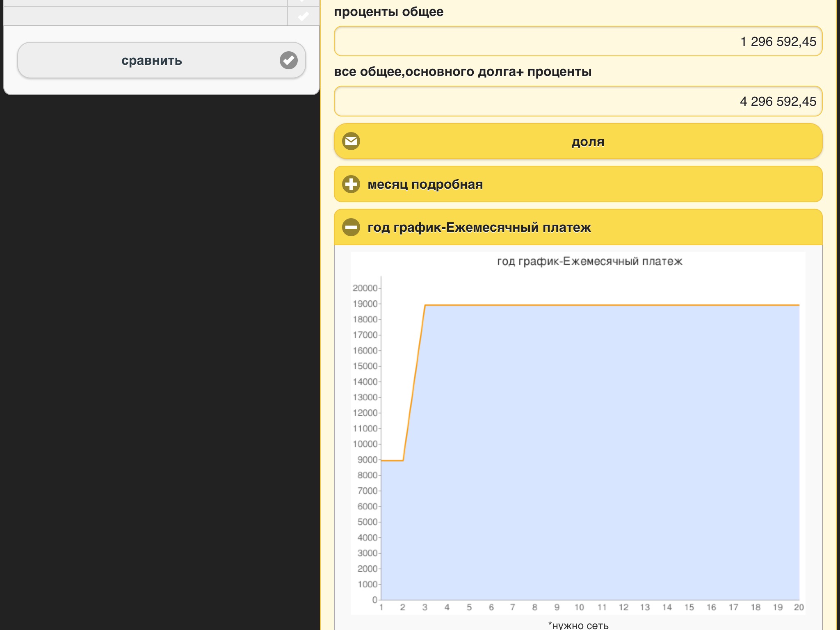
Task: Click the envelope icon on доля button
Action: coord(351,141)
